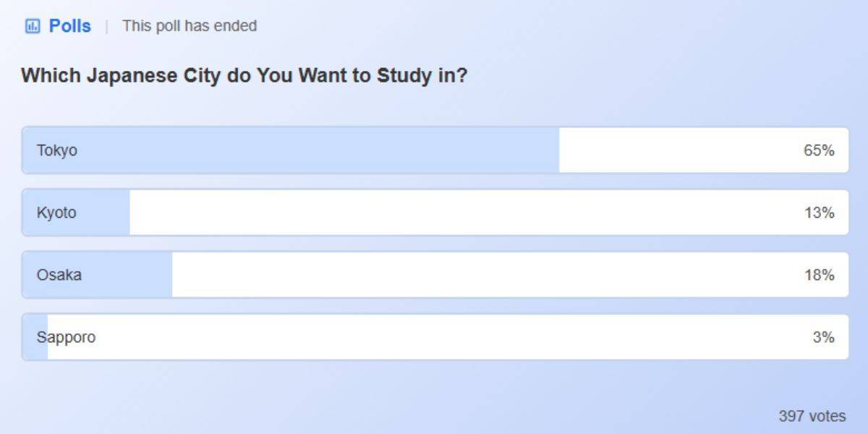This screenshot has width=868, height=434.
Task: Open the Polls section link
Action: (x=69, y=25)
